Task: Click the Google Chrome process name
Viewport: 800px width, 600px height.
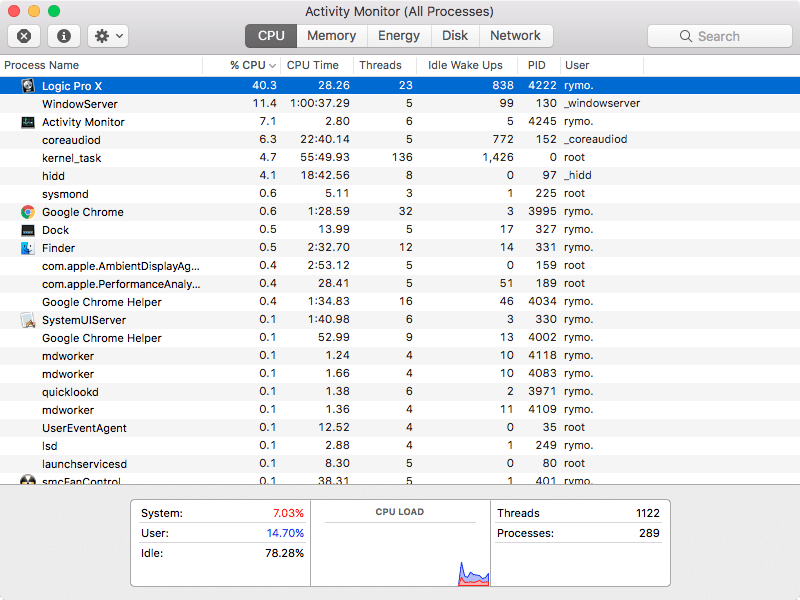Action: pos(83,212)
